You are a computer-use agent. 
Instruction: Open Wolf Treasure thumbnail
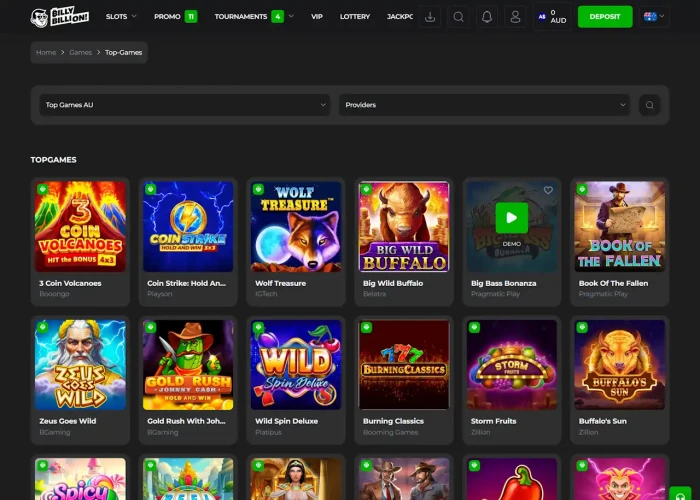pyautogui.click(x=296, y=226)
